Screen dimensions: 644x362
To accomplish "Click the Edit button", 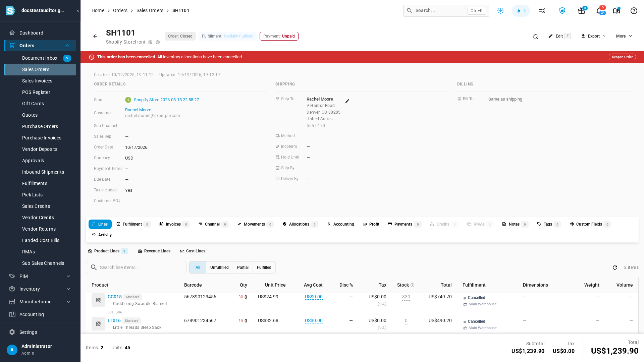I will click(559, 36).
